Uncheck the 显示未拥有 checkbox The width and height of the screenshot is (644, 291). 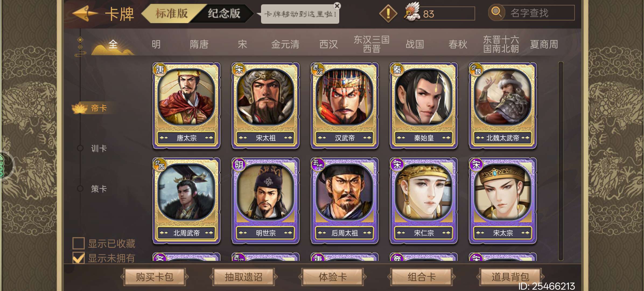[x=79, y=258]
